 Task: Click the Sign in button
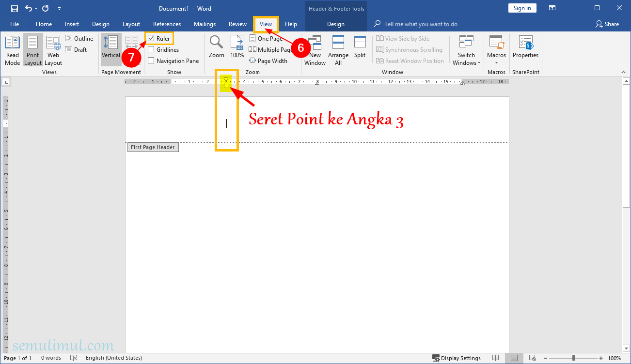pos(522,8)
